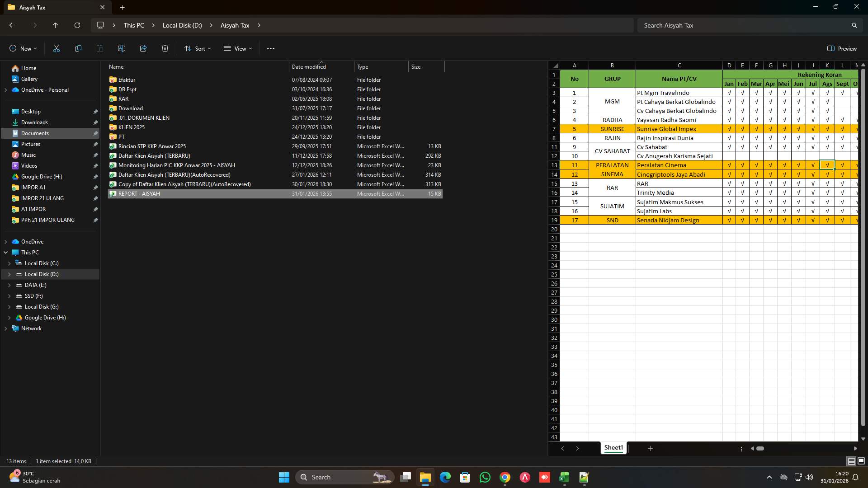Screen dimensions: 868x488
Task: Open the See more toolbar menu
Action: click(x=270, y=48)
